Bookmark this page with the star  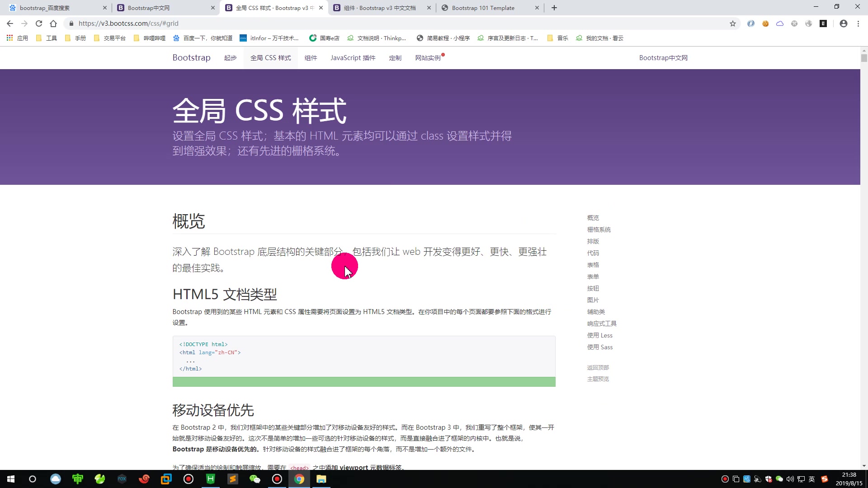pos(733,23)
